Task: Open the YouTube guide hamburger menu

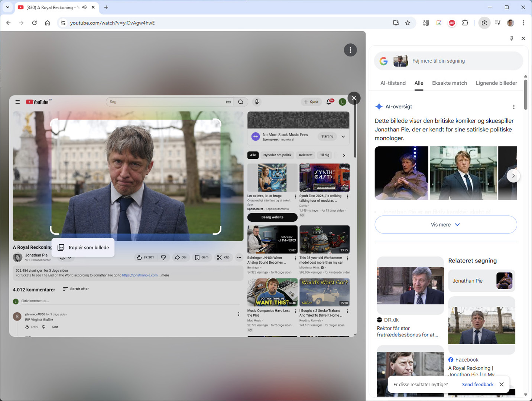Action: click(x=17, y=102)
